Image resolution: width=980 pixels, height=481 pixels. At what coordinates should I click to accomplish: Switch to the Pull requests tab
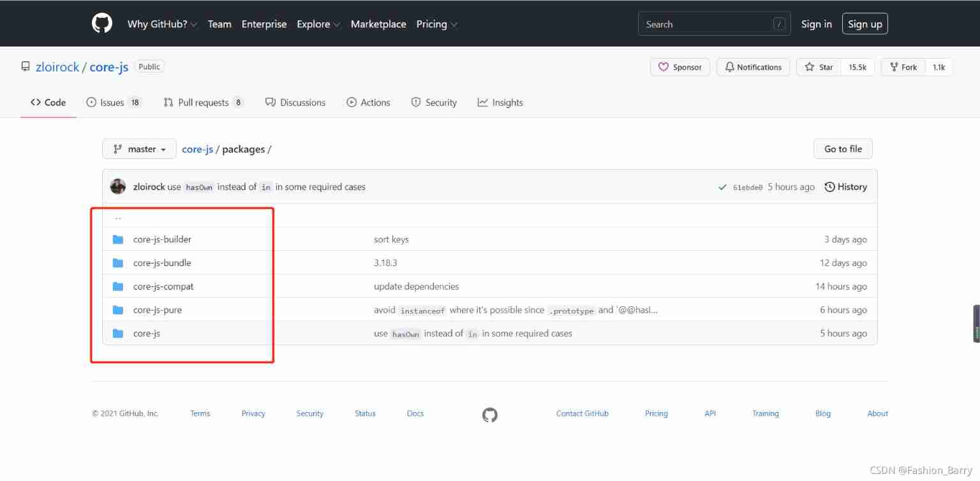[x=204, y=102]
